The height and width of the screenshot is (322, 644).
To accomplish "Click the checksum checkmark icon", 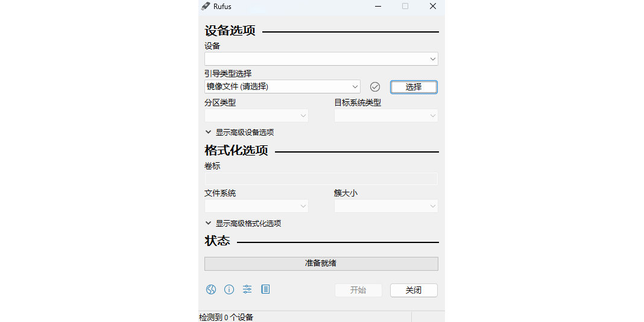I will coord(375,87).
